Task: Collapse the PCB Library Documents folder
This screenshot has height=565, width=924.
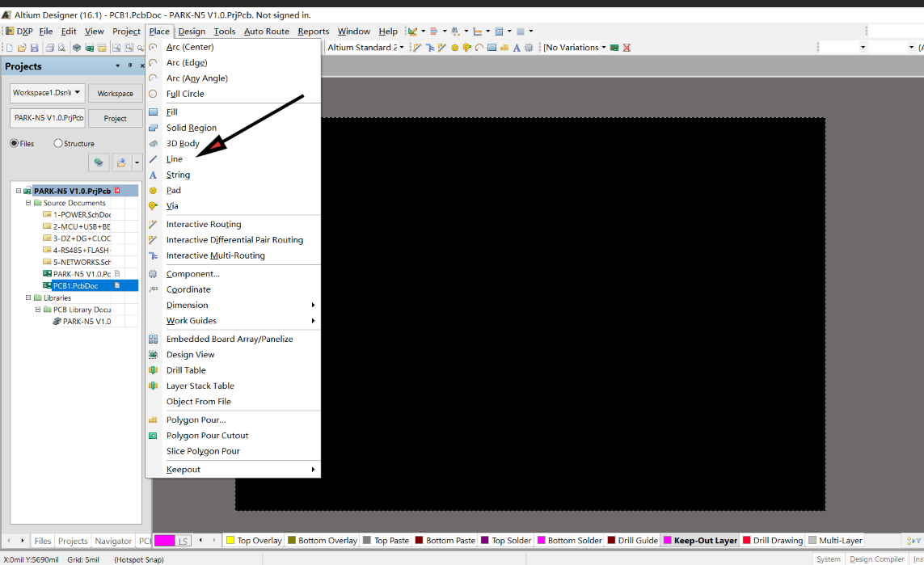Action: [38, 310]
